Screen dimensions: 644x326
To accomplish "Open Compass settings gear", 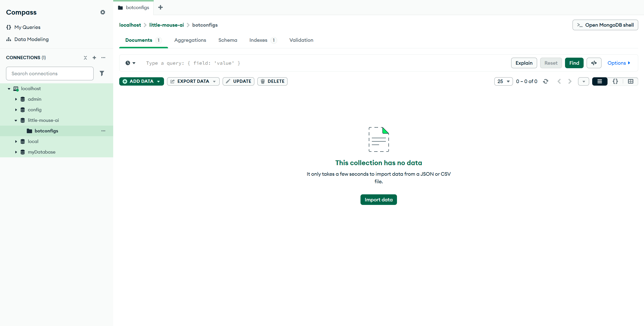I will pos(103,12).
